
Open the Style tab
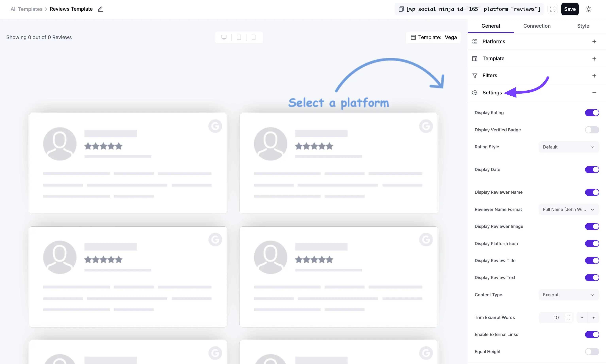(x=583, y=26)
